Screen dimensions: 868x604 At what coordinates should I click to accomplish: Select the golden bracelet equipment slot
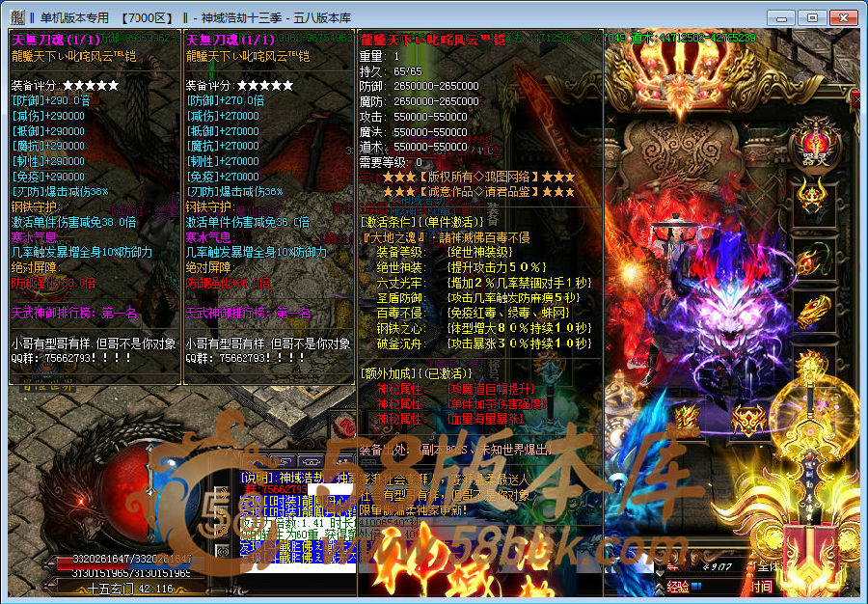[814, 311]
